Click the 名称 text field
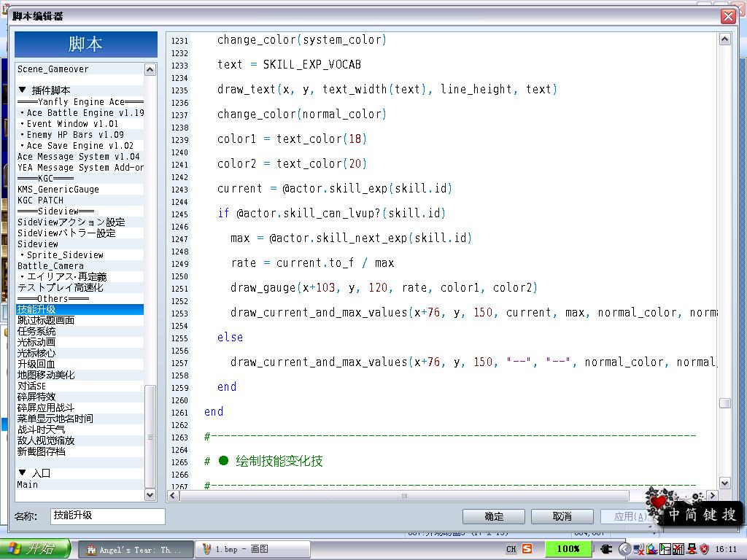Image resolution: width=747 pixels, height=560 pixels. click(x=108, y=516)
